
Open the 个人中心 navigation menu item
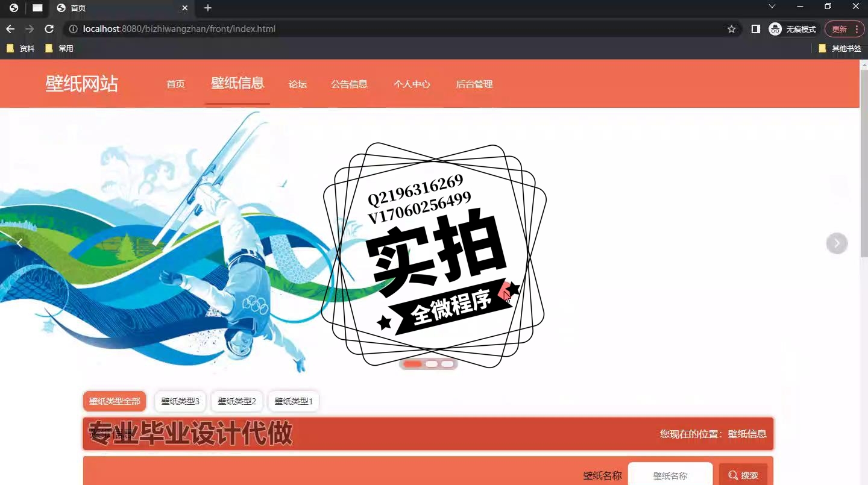pos(412,84)
